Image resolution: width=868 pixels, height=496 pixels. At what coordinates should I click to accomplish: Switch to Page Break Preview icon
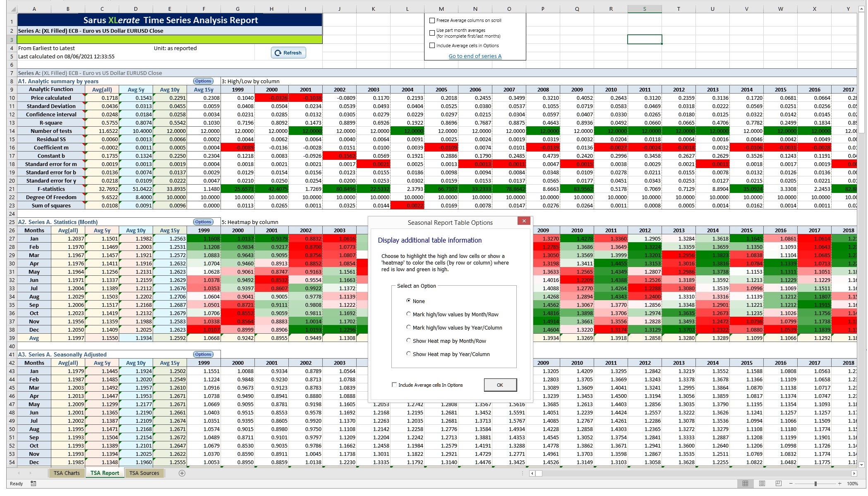click(779, 484)
